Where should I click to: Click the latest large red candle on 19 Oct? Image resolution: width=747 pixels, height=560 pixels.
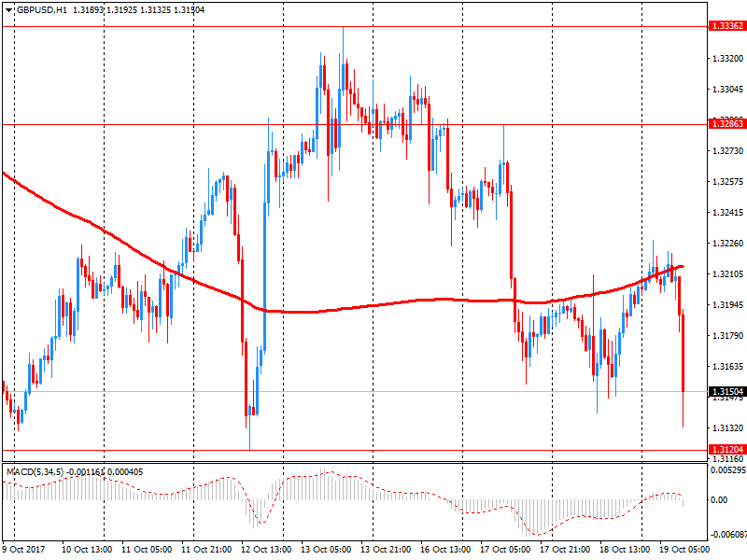point(684,353)
